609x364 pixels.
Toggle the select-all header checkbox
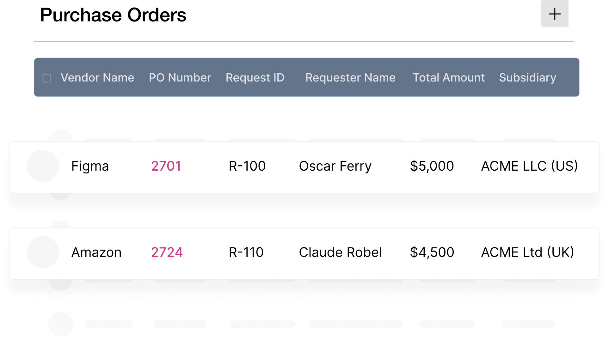[x=47, y=78]
